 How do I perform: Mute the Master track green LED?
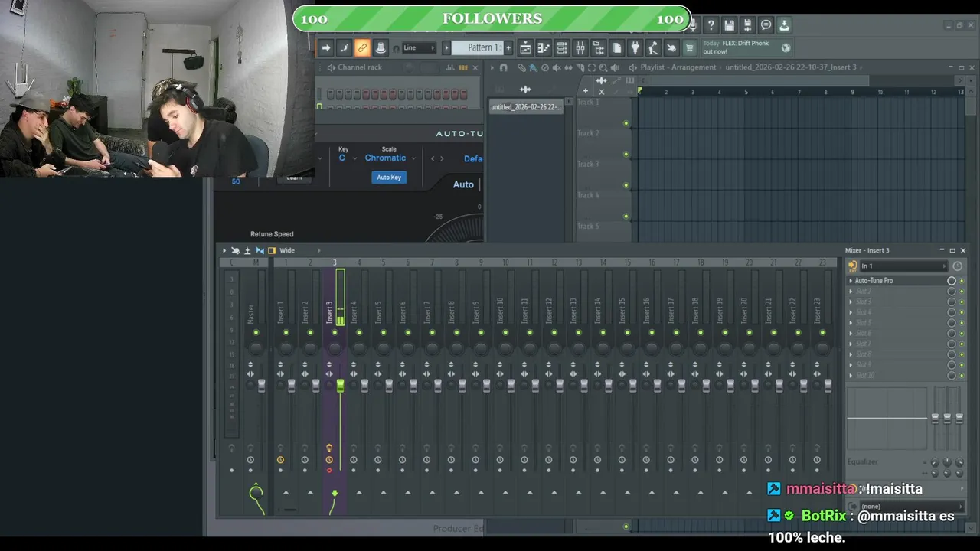pos(256,333)
